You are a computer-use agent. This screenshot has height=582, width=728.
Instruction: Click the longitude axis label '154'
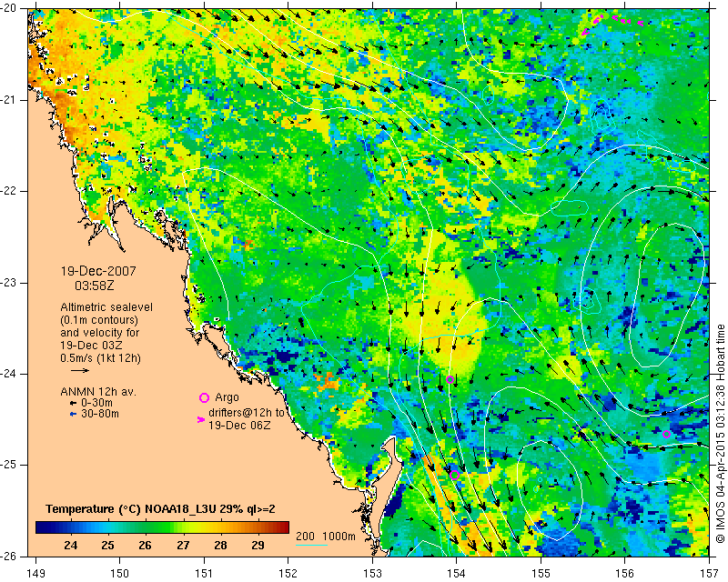tap(457, 574)
